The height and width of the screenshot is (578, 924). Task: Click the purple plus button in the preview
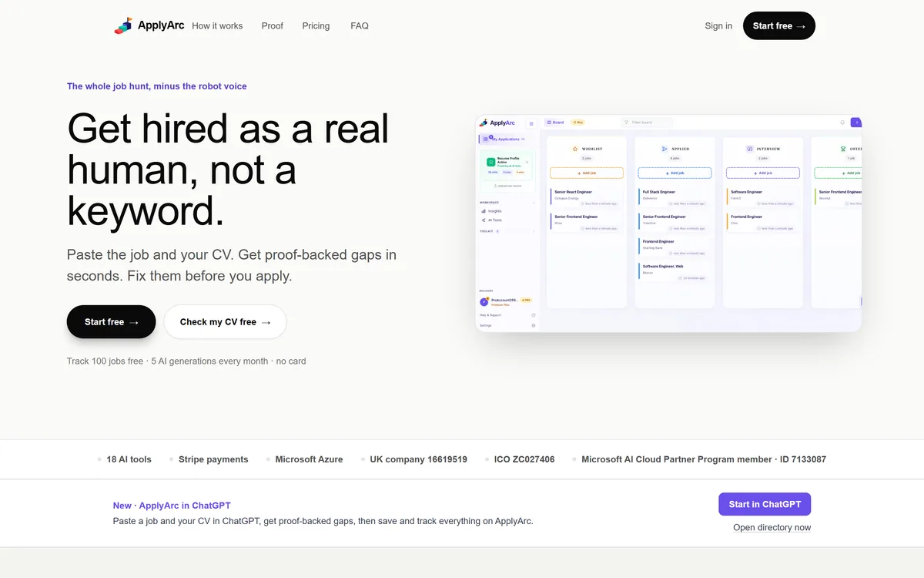click(x=856, y=123)
